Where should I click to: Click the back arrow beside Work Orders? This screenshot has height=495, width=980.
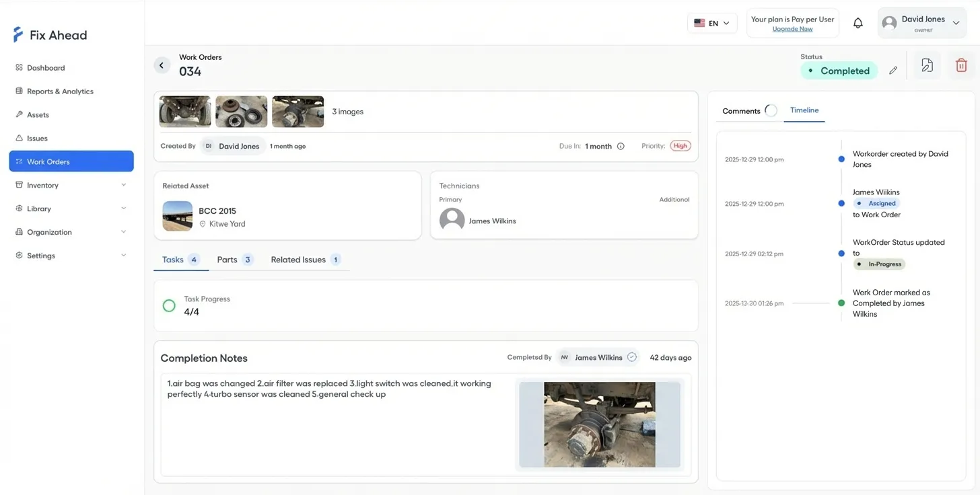pyautogui.click(x=162, y=65)
